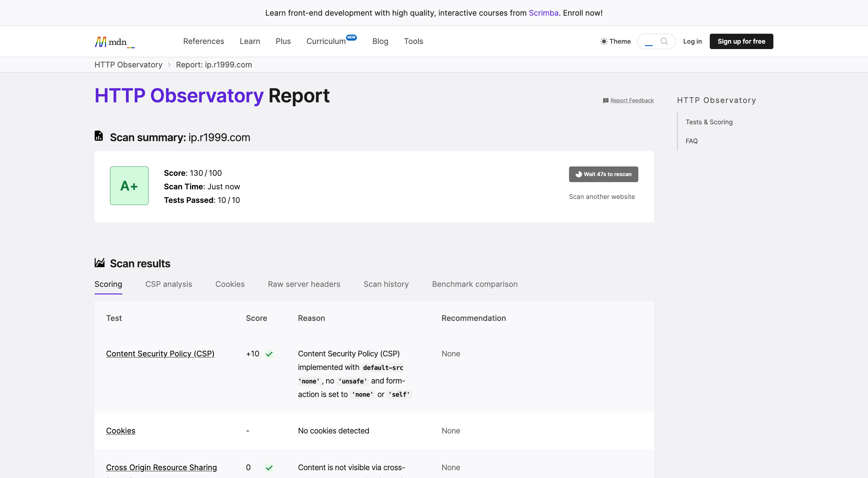Click Scan another website link

(602, 197)
